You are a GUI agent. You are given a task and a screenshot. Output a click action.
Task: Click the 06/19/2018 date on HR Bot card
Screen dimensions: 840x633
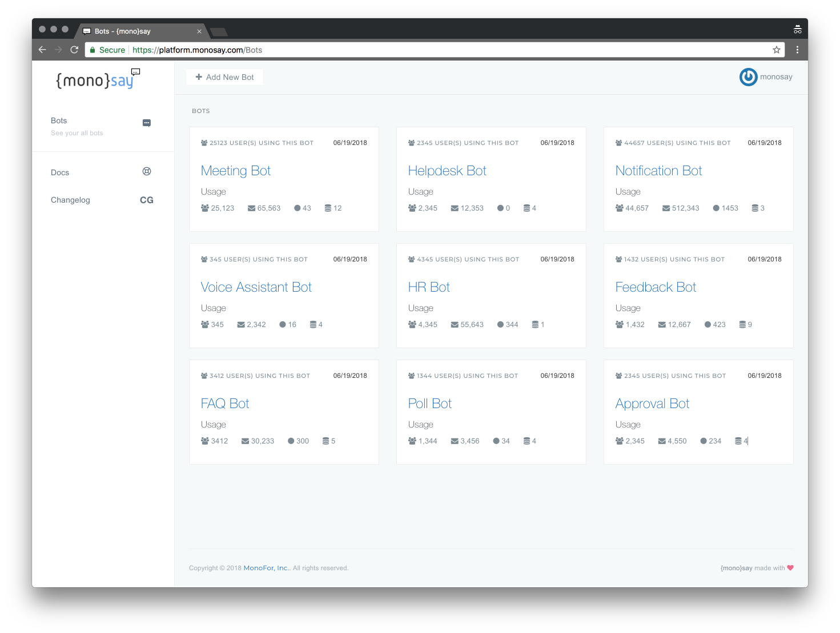[x=557, y=259]
